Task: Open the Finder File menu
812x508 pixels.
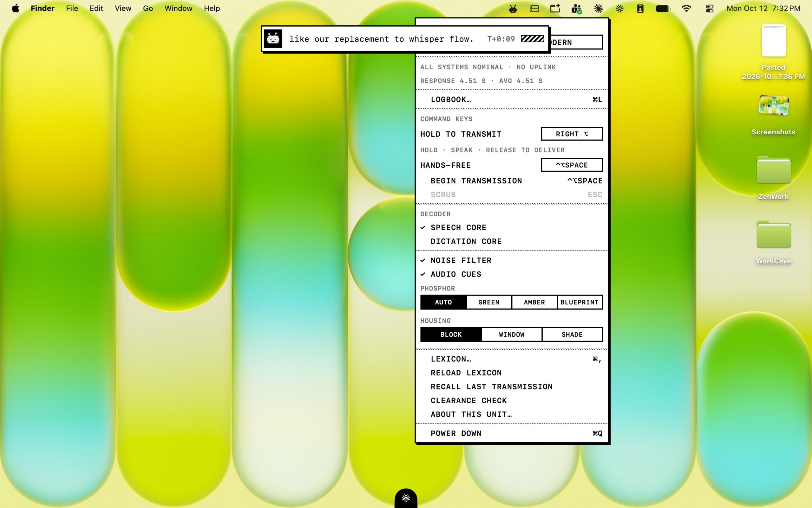Action: 72,8
